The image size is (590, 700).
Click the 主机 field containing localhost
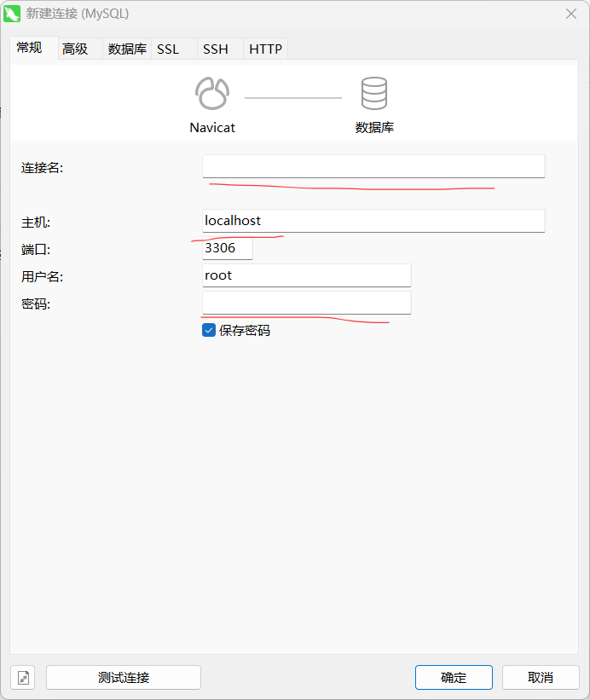[x=373, y=221]
